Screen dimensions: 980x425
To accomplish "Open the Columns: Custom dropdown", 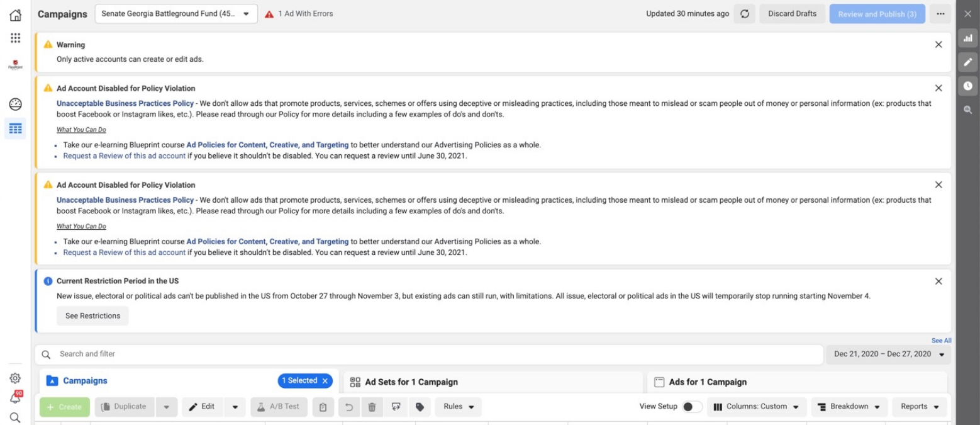I will point(757,407).
